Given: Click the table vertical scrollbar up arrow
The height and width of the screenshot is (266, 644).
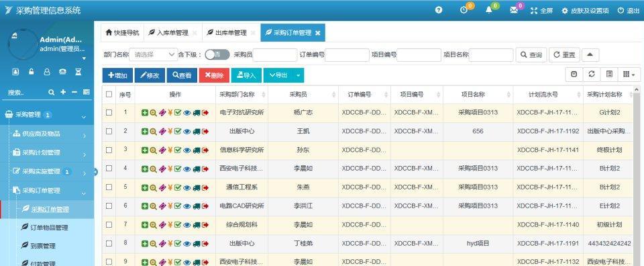Looking at the screenshot, I should tap(637, 89).
